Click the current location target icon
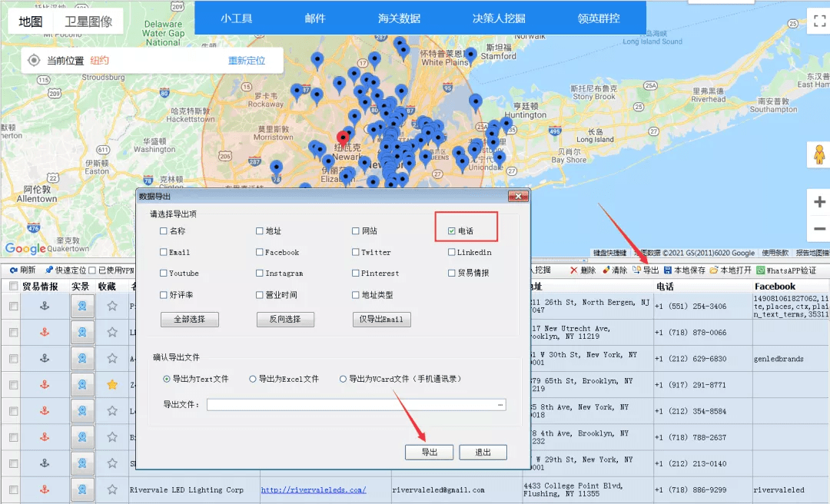Screen dimensions: 830x504 pyautogui.click(x=33, y=61)
